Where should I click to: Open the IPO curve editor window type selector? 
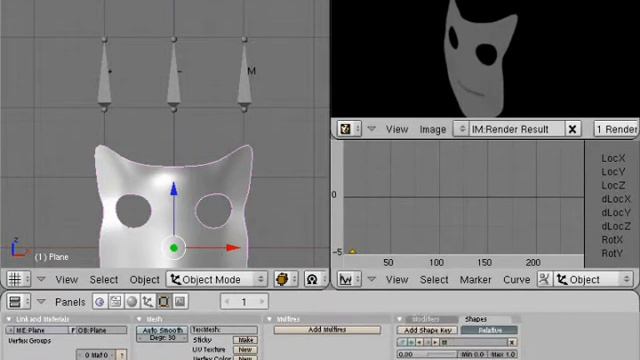349,279
